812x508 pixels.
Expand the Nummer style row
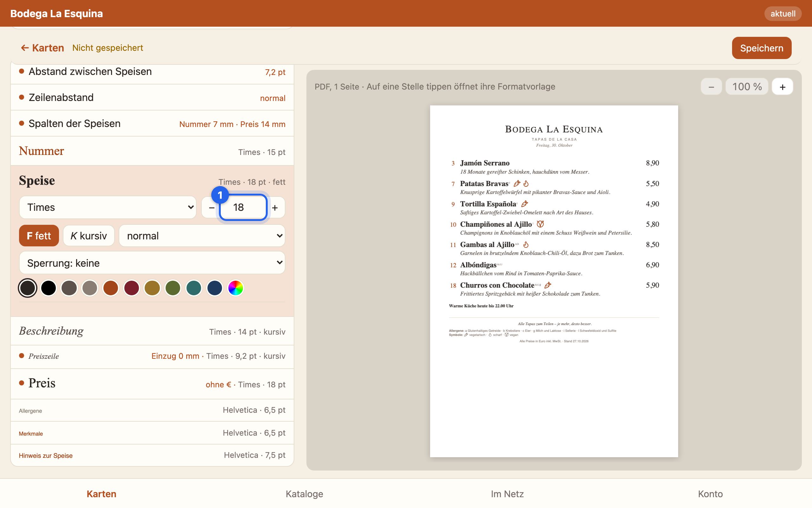click(152, 151)
